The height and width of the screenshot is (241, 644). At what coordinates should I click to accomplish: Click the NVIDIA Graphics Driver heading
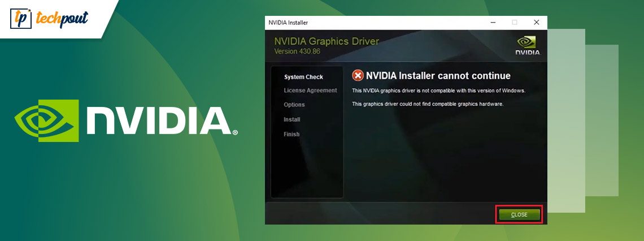tap(327, 41)
